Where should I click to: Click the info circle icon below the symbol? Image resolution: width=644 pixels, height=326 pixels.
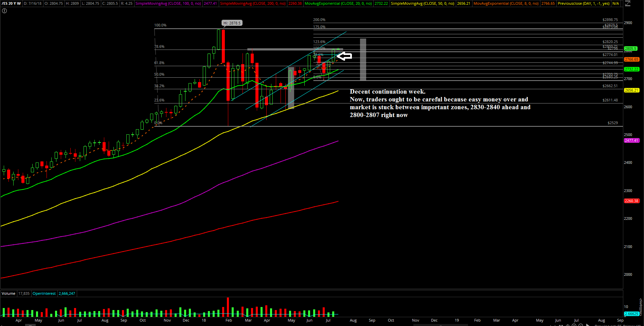click(4, 11)
